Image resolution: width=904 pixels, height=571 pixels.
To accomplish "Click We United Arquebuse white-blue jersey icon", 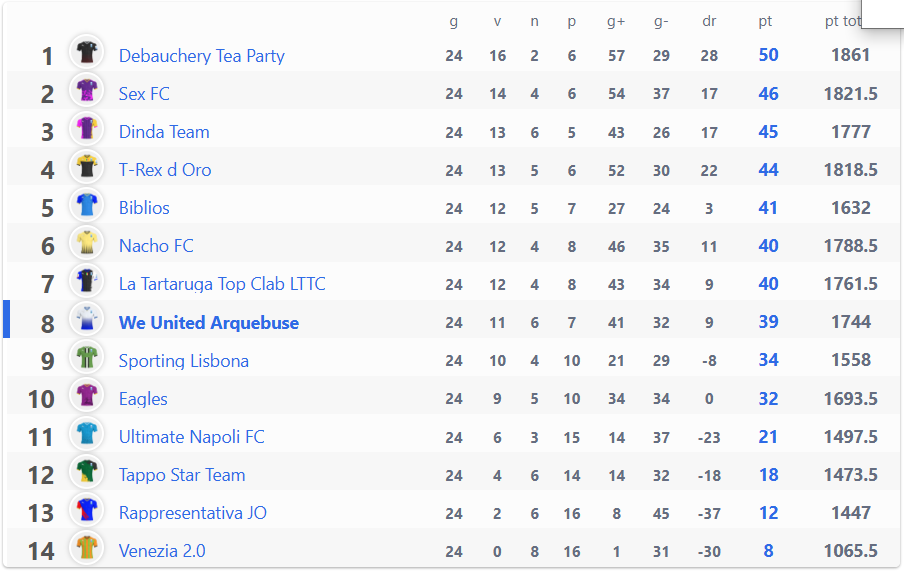I will click(86, 319).
